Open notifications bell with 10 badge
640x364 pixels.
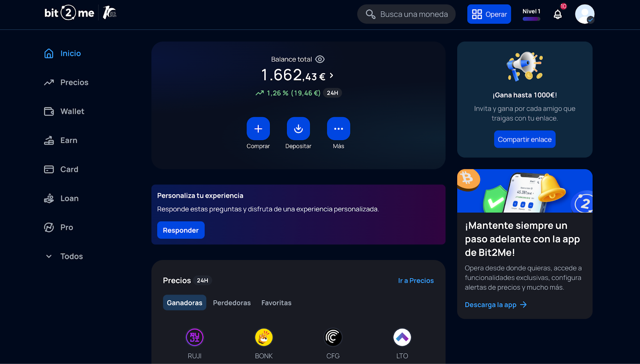[x=558, y=14]
